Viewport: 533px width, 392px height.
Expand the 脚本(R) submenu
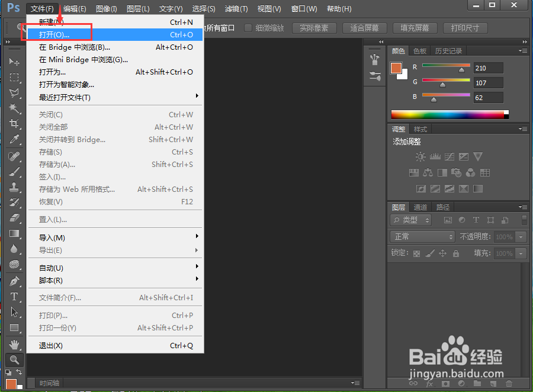coord(115,281)
